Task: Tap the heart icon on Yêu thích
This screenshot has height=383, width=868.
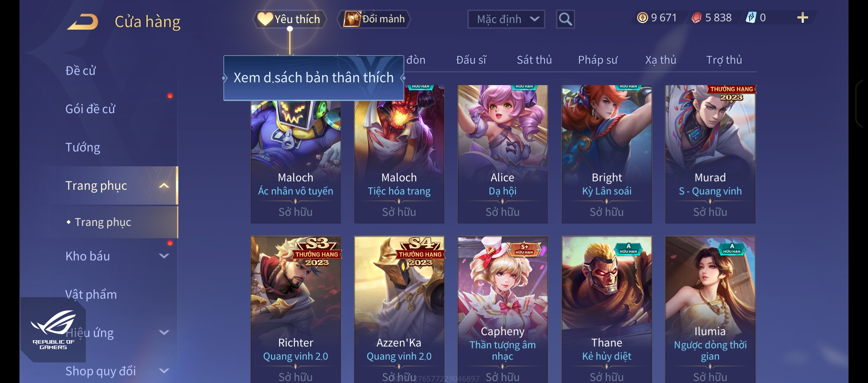Action: coord(265,19)
